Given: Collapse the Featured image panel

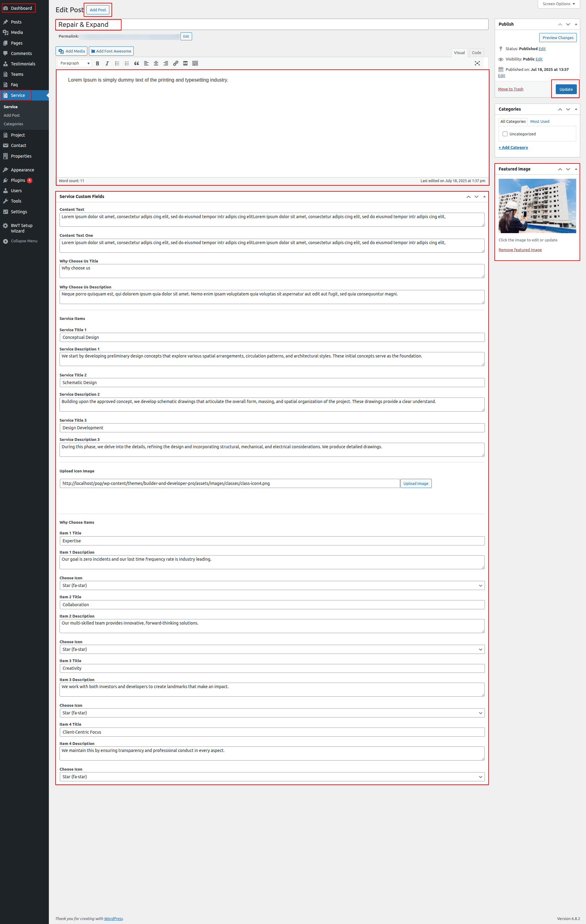Looking at the screenshot, I should coord(576,169).
